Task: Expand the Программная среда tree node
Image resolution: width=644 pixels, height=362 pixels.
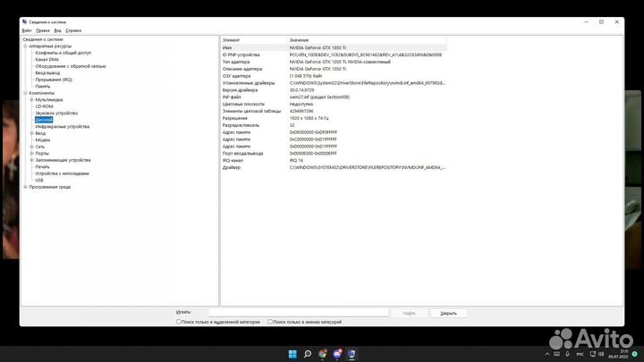Action: coord(25,187)
